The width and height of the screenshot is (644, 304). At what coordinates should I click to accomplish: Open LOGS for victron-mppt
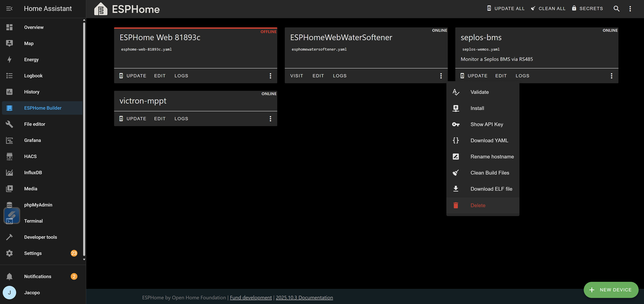(181, 119)
